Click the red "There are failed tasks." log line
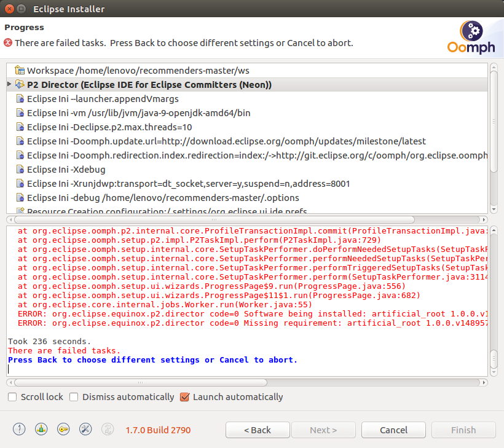This screenshot has height=448, width=504. point(64,351)
